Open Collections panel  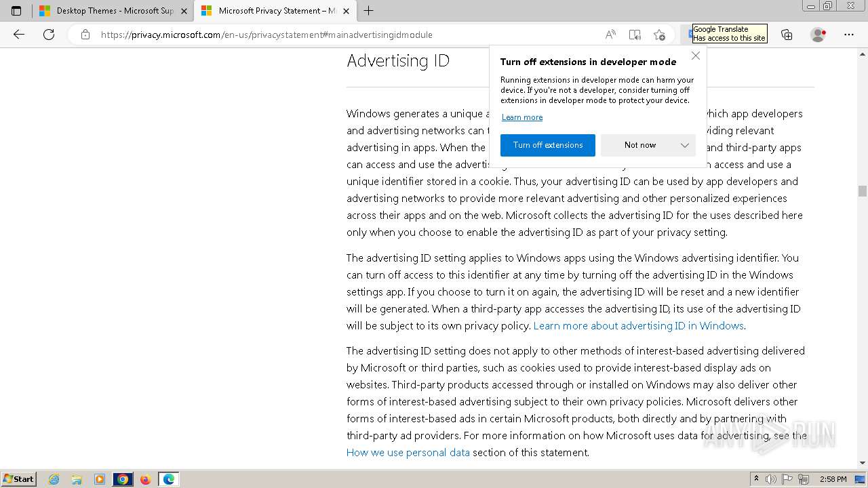(x=787, y=35)
